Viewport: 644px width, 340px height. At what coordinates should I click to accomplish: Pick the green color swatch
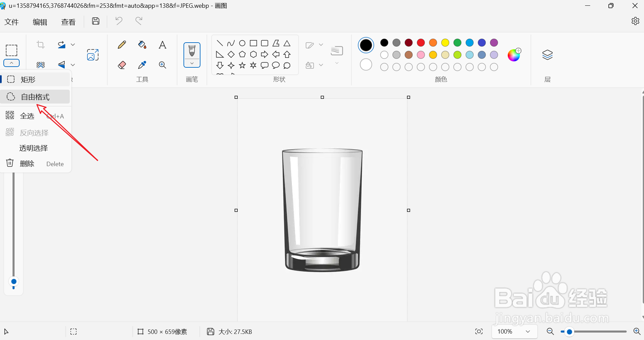click(457, 43)
